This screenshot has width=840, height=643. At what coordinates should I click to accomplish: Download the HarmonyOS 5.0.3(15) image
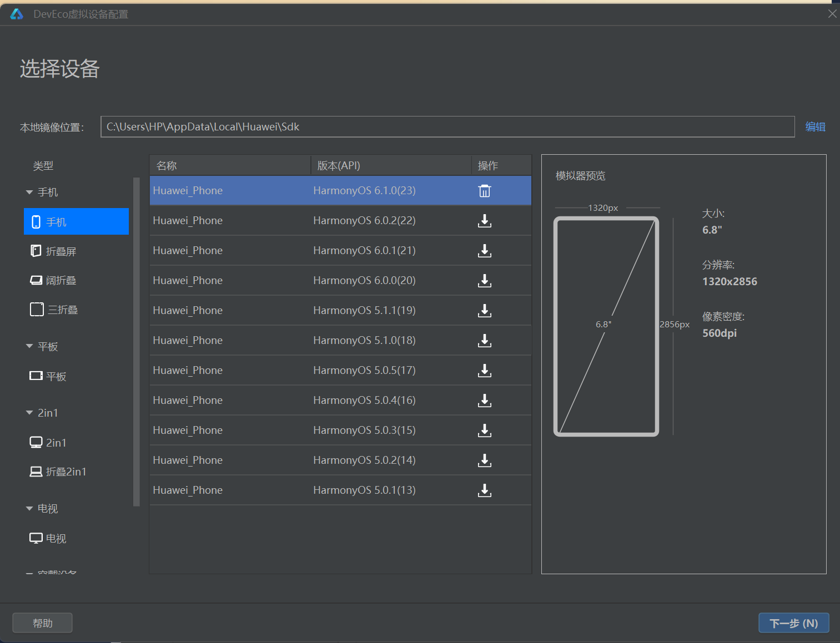(485, 431)
